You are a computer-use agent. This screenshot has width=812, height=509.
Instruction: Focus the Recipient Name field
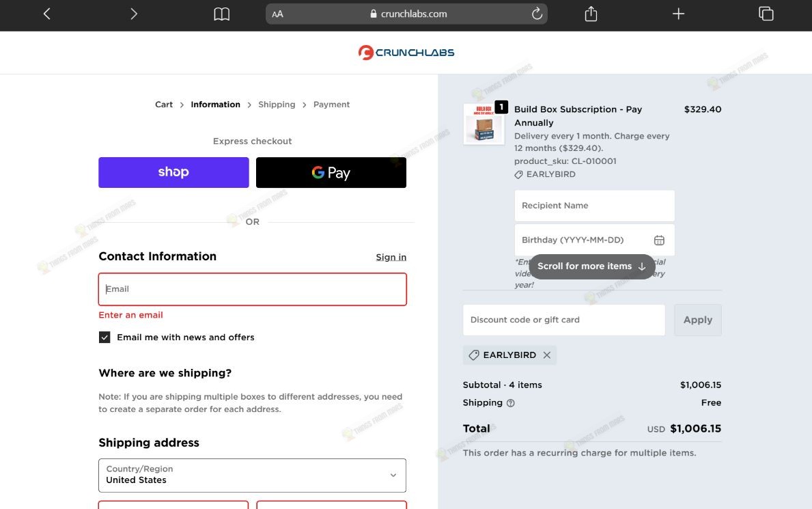[595, 206]
